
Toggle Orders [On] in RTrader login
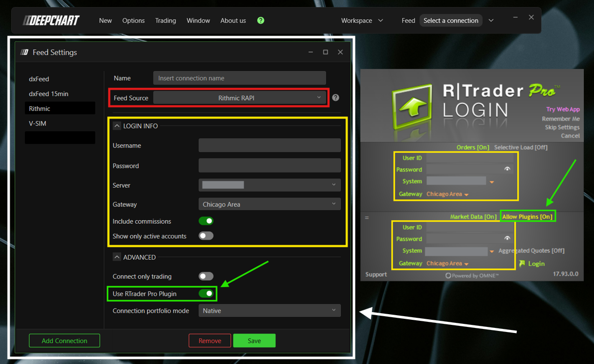[473, 147]
